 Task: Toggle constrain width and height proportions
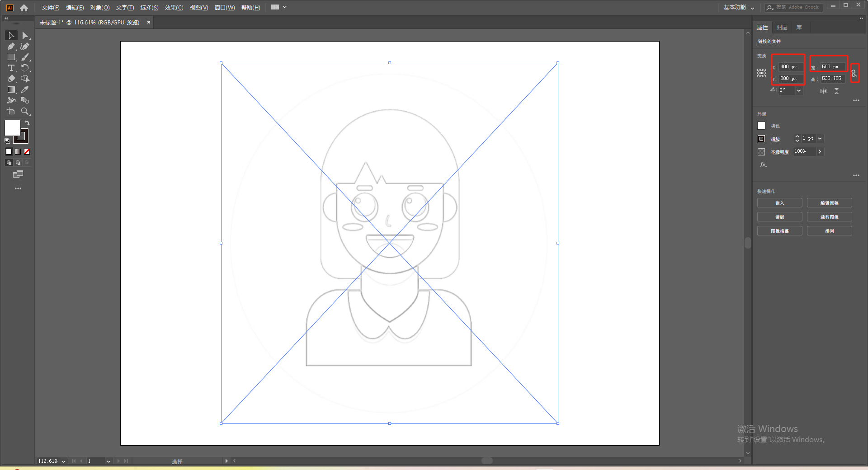(x=854, y=73)
